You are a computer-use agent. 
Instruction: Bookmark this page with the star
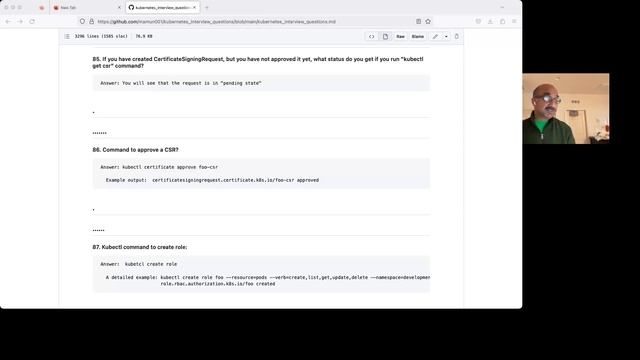[428, 21]
